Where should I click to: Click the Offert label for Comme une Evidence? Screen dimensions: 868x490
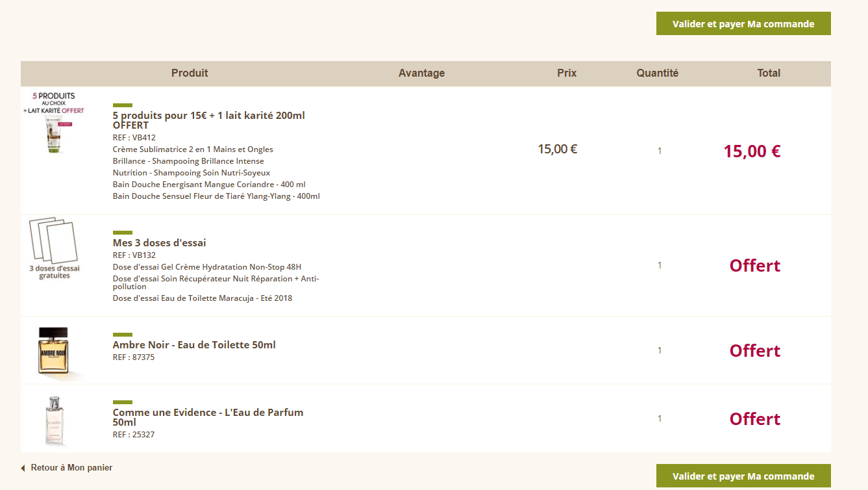(754, 419)
